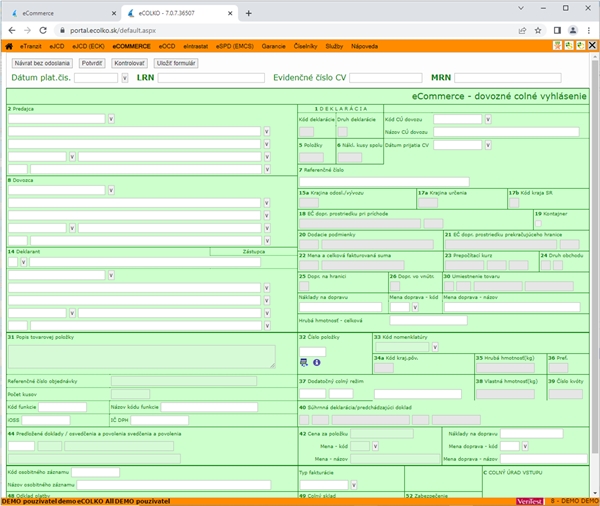Go back with the browser back arrow
Image resolution: width=600 pixels, height=506 pixels.
12,30
